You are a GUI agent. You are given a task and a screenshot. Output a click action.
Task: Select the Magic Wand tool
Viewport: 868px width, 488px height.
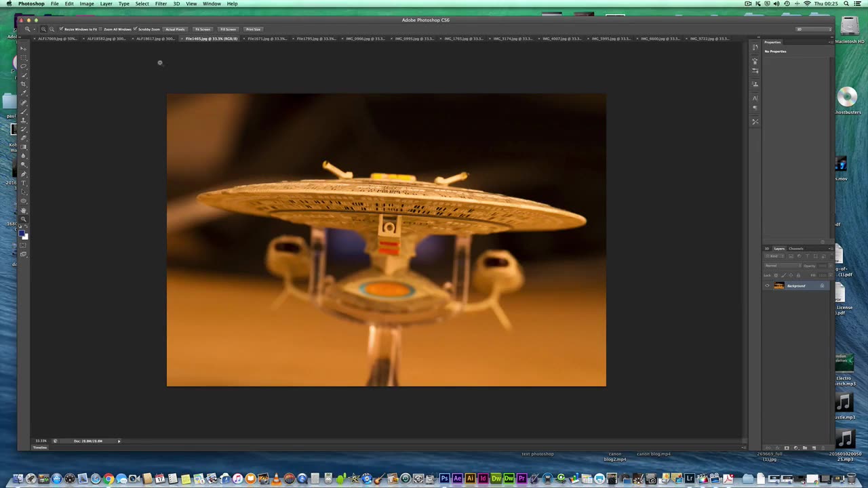pyautogui.click(x=24, y=75)
